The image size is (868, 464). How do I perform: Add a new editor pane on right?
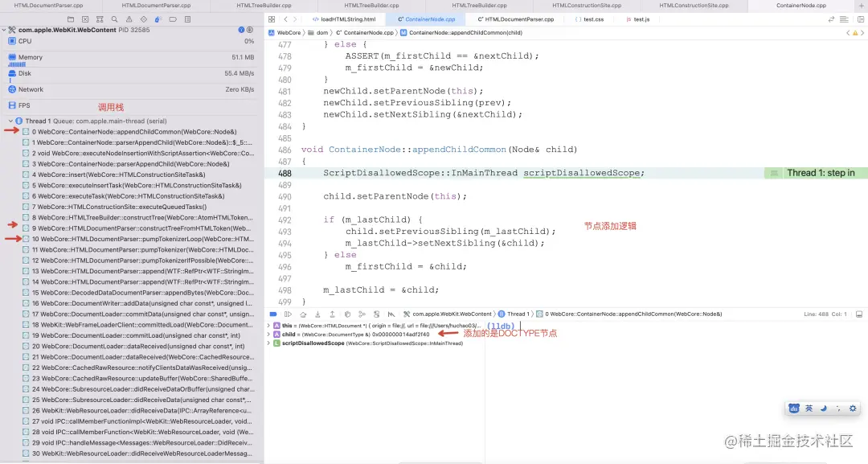[861, 19]
